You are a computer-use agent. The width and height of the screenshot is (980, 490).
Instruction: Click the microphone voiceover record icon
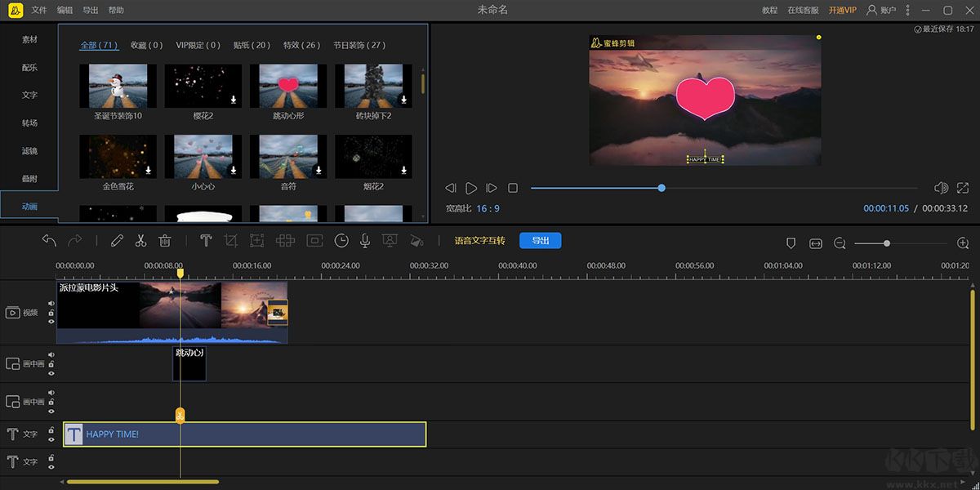click(365, 241)
